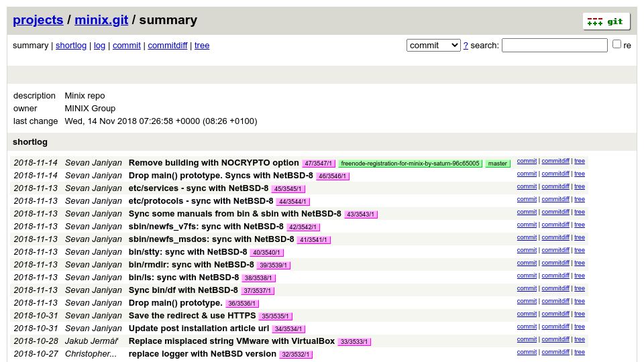Open the 'Drop main() prototype.' commit titled 36/3536/1
The width and height of the screenshot is (644, 362).
click(175, 303)
